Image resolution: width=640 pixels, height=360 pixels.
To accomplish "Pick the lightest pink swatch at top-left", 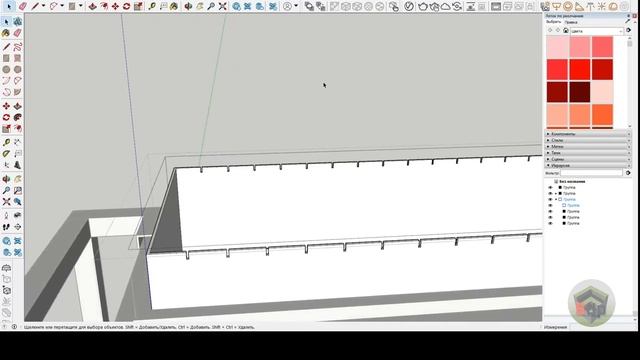I will click(557, 47).
